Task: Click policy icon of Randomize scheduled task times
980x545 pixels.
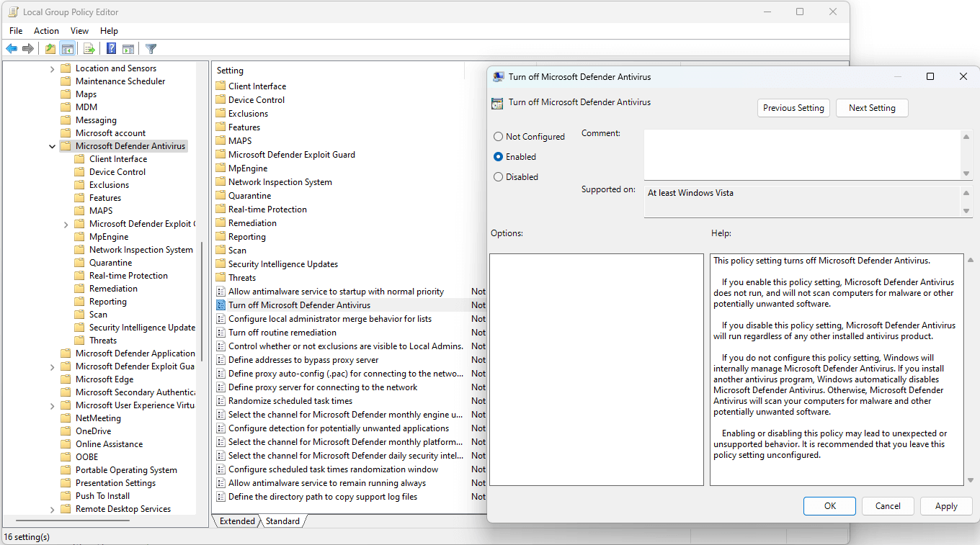Action: 221,401
